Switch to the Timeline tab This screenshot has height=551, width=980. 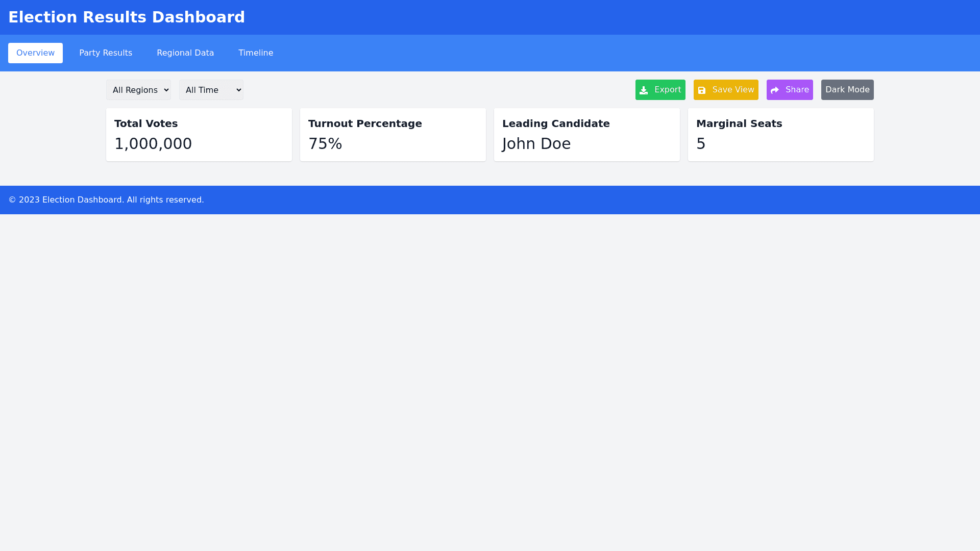(256, 53)
